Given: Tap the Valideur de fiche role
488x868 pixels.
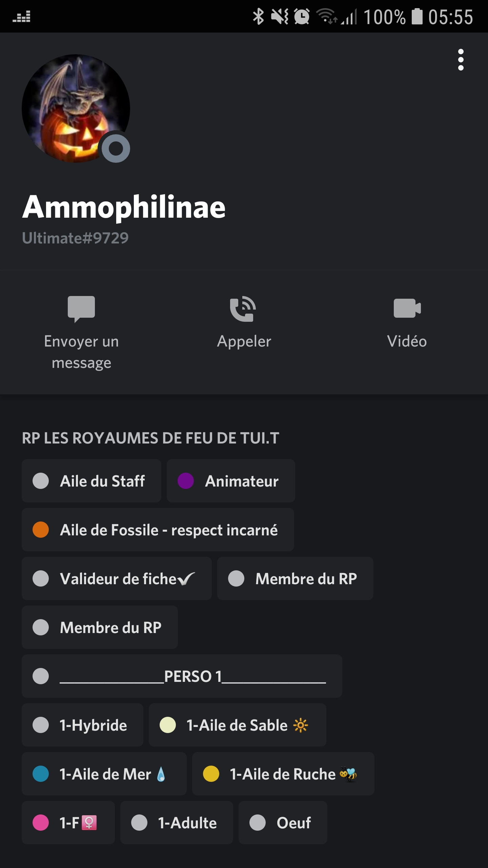Looking at the screenshot, I should (117, 578).
